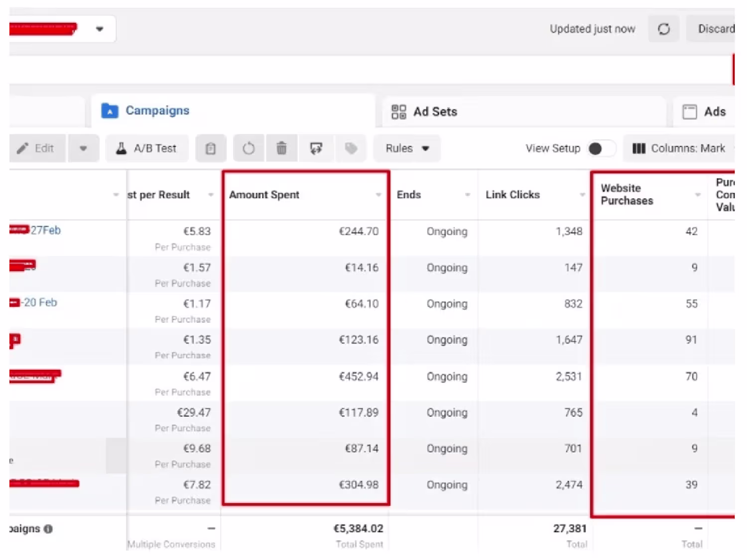Click the export icon next to trash

316,148
